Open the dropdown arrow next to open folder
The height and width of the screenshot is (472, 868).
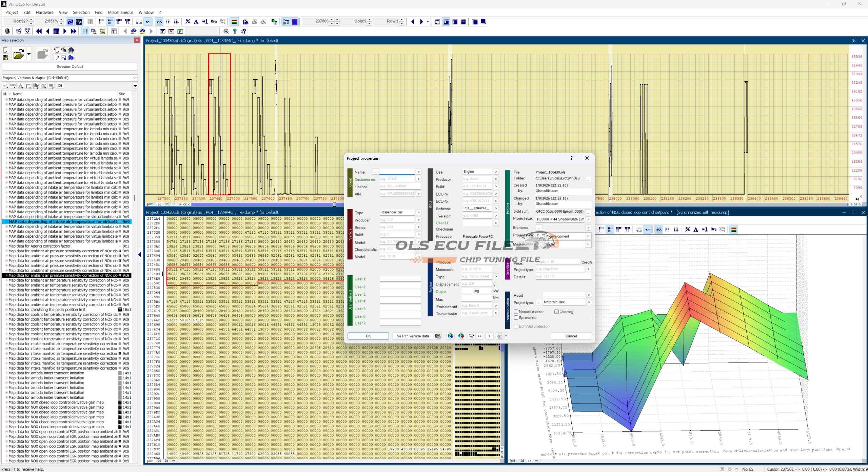(x=29, y=54)
